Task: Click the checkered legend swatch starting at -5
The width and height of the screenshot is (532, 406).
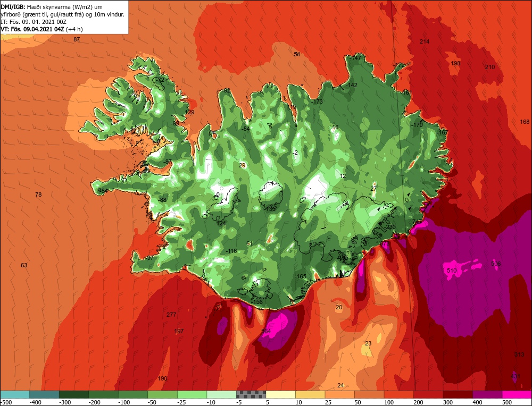Action: (x=251, y=394)
